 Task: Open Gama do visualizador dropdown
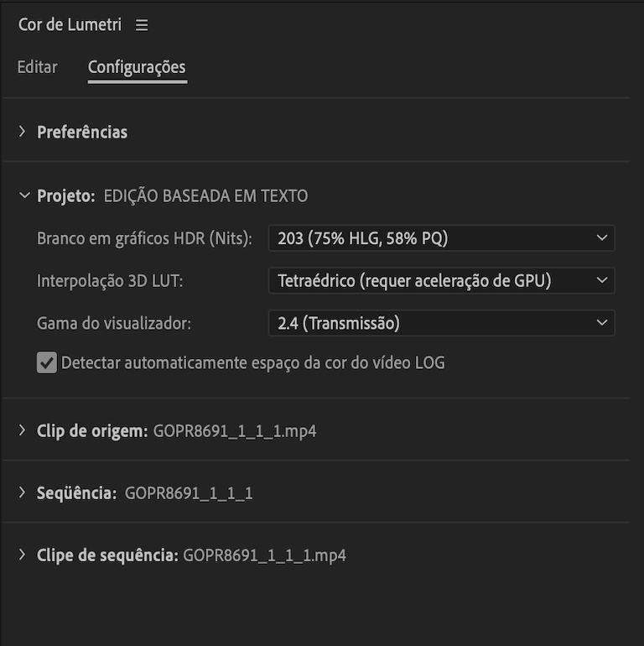tap(441, 323)
